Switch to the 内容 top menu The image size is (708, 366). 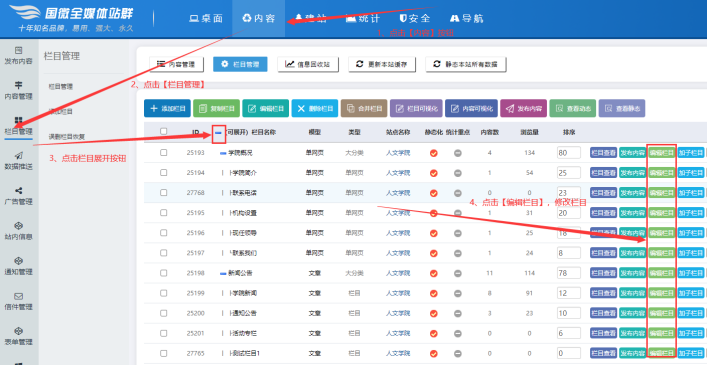(x=259, y=19)
